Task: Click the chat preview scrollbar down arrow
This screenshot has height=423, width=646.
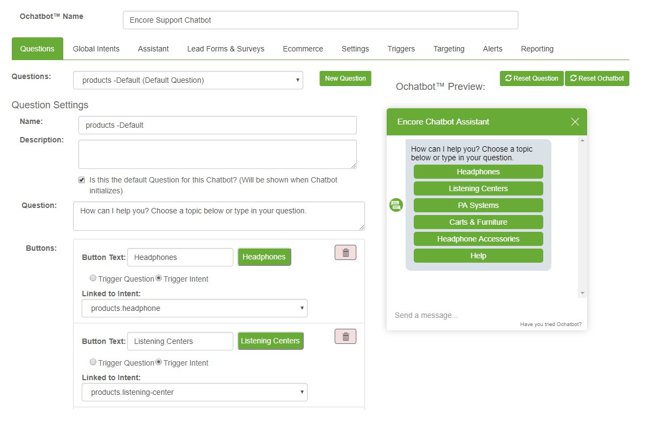Action: [x=582, y=293]
